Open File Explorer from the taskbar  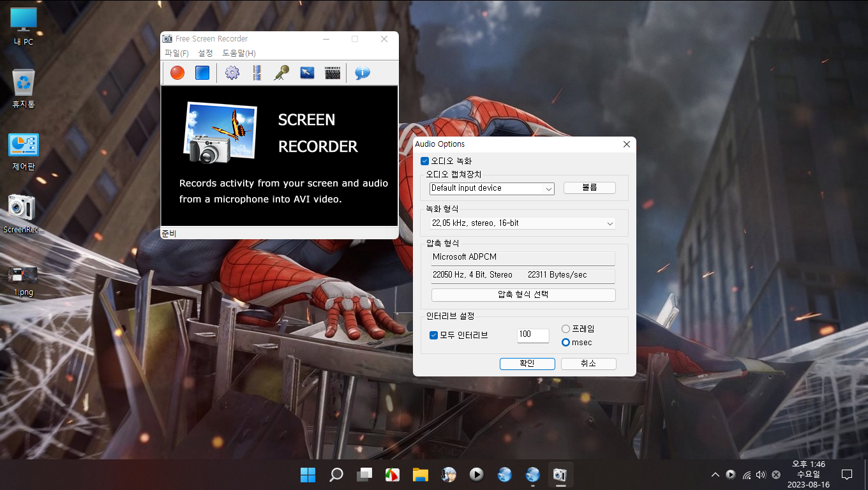(x=420, y=475)
